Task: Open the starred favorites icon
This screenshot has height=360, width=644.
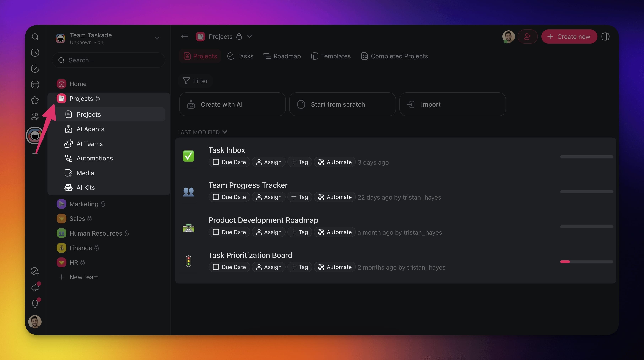Action: (35, 100)
